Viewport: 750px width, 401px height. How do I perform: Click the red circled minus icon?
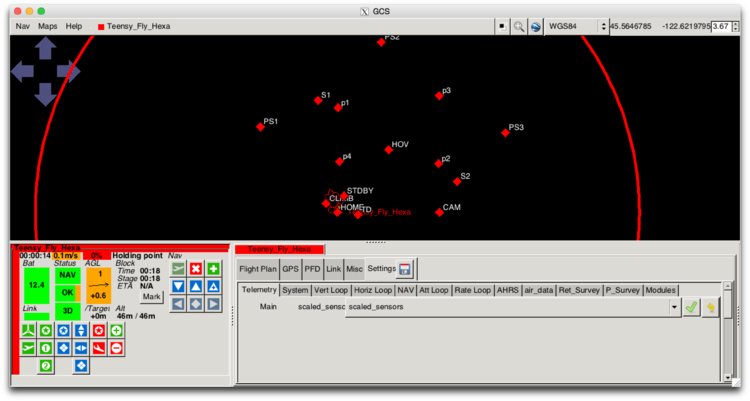(117, 348)
